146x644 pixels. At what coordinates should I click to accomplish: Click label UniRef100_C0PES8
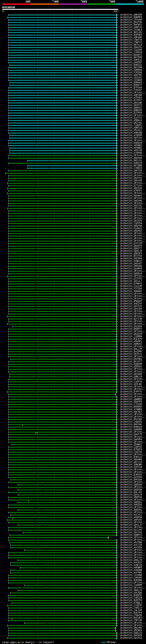[131, 52]
